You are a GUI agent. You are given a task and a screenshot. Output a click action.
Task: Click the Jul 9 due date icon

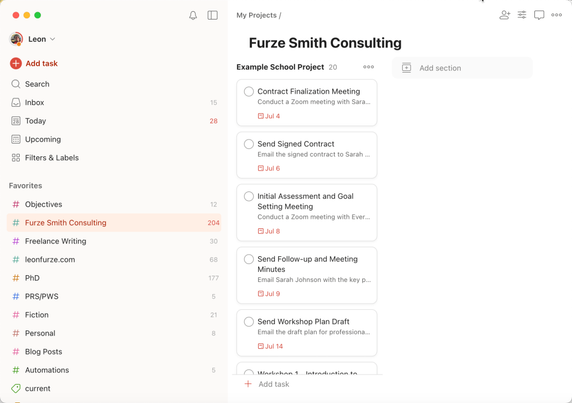[x=260, y=294]
